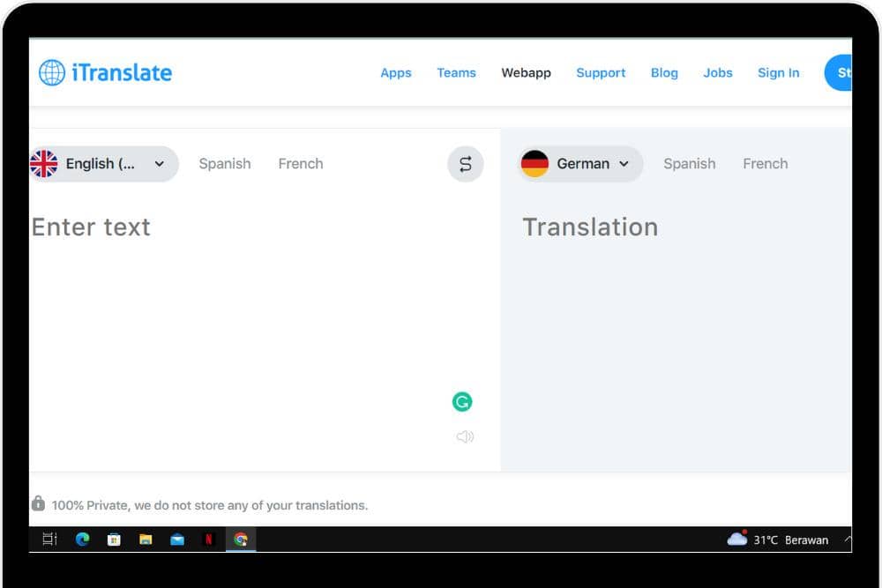Viewport: 882px width, 588px height.
Task: Select Spanish as the source language
Action: [x=225, y=164]
